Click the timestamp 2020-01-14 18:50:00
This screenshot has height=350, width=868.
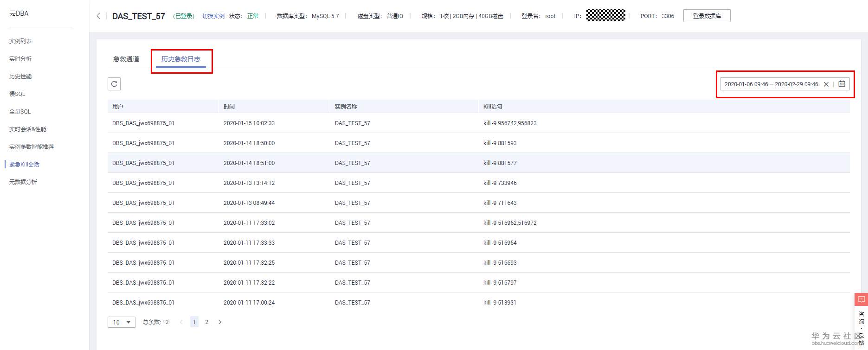(249, 143)
